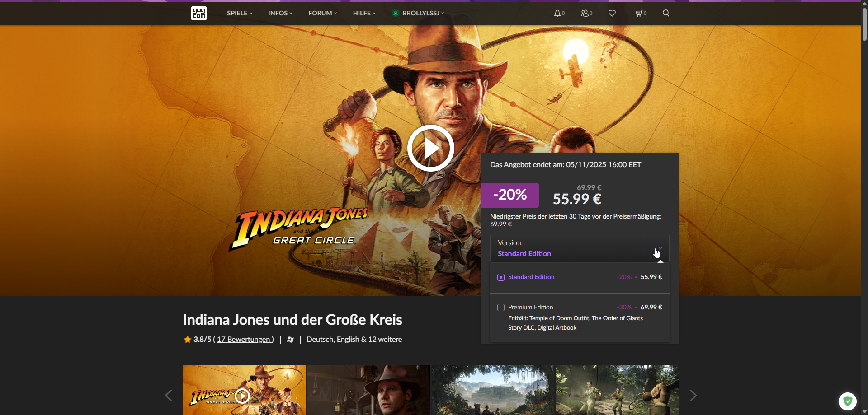Open the jungle temple landscape screenshot thumbnail
868x415 pixels.
click(x=493, y=390)
